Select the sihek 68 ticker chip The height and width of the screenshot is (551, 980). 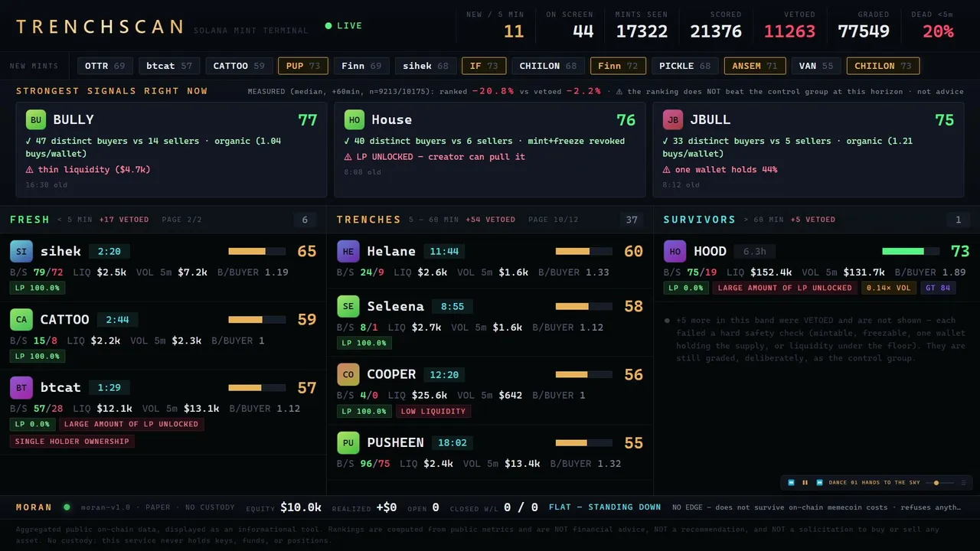point(426,66)
